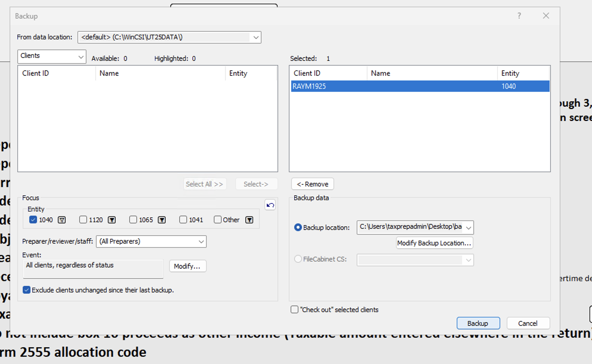The height and width of the screenshot is (364, 592).
Task: Click the <- Remove button
Action: point(312,184)
